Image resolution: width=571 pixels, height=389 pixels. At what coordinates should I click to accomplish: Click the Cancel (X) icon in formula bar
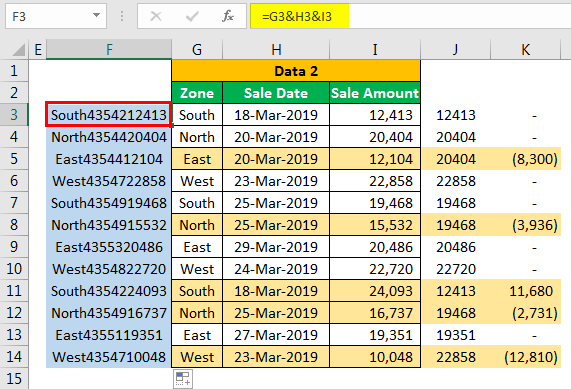pyautogui.click(x=156, y=16)
